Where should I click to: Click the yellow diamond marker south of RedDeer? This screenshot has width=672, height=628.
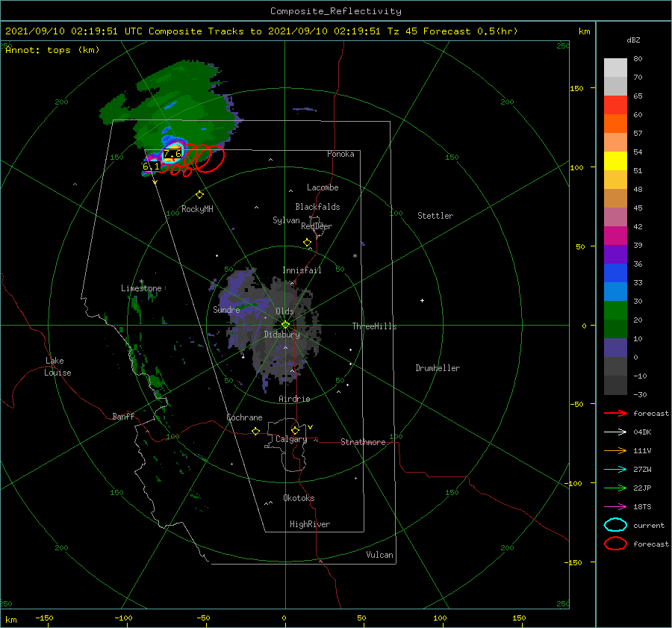pyautogui.click(x=307, y=243)
